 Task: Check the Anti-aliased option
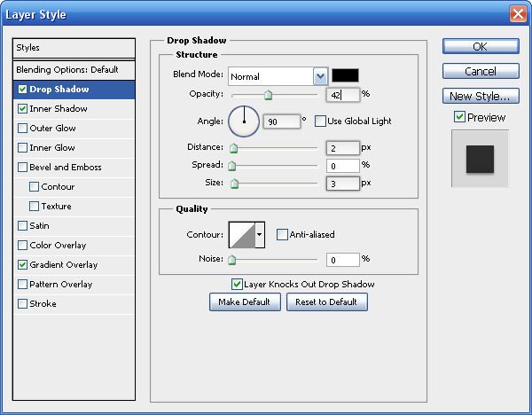[x=282, y=234]
